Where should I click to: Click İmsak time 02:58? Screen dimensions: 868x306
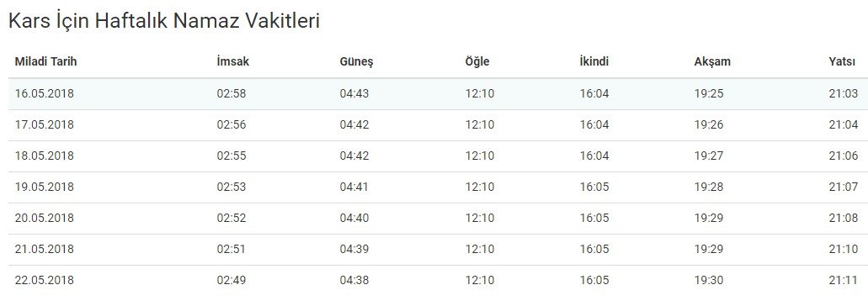pos(232,94)
